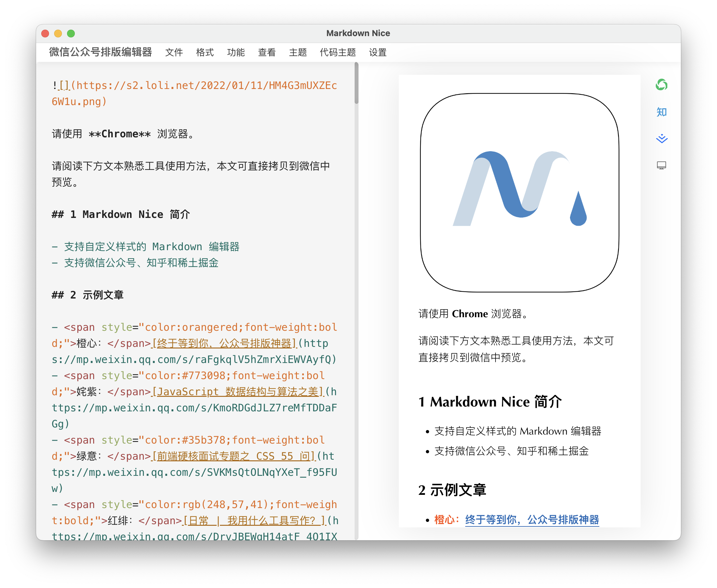Minimize the window with yellow button
This screenshot has height=588, width=717.
pyautogui.click(x=58, y=33)
